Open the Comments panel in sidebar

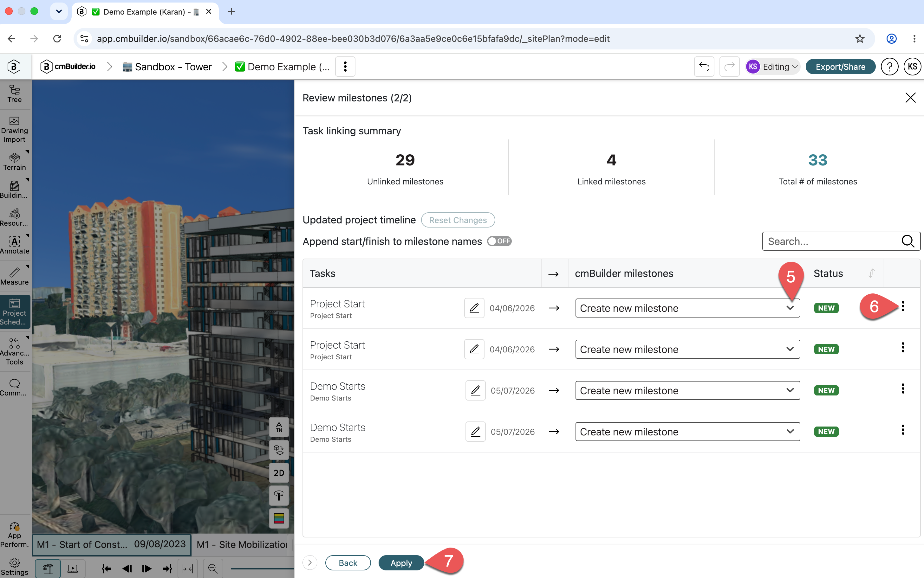[x=15, y=388]
